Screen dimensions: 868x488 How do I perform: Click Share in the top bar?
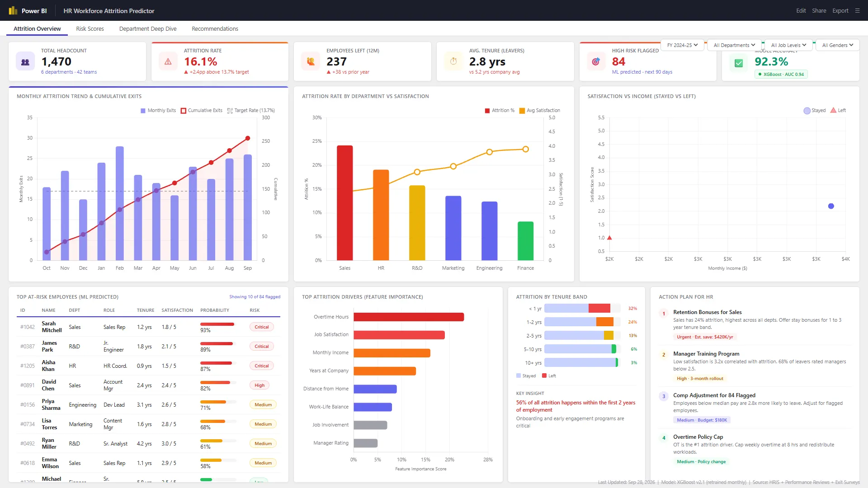tap(819, 10)
